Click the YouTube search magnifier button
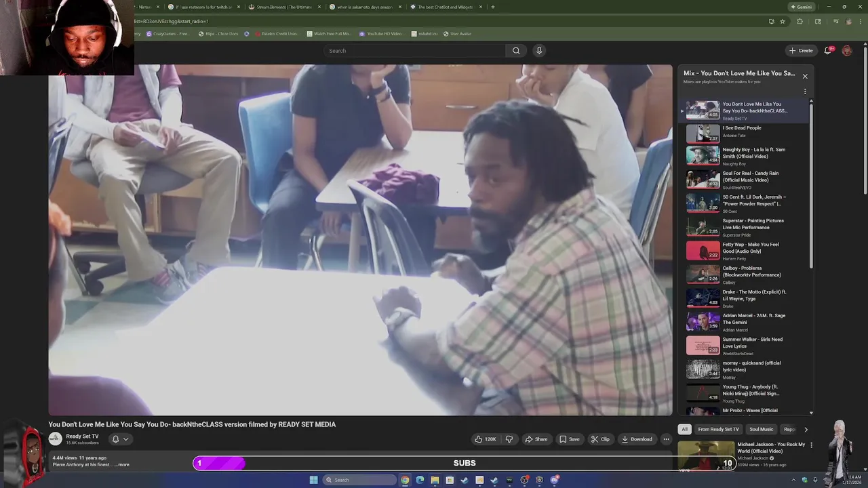This screenshot has width=868, height=488. click(x=516, y=51)
